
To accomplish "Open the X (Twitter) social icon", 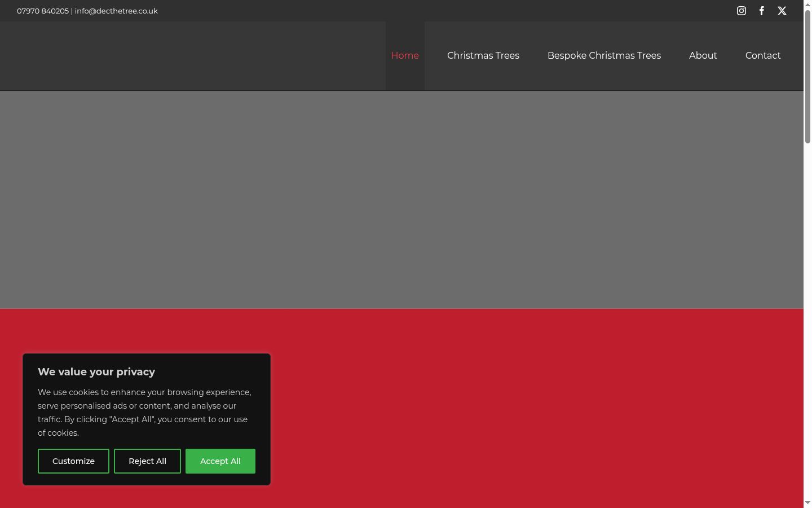I will click(782, 11).
